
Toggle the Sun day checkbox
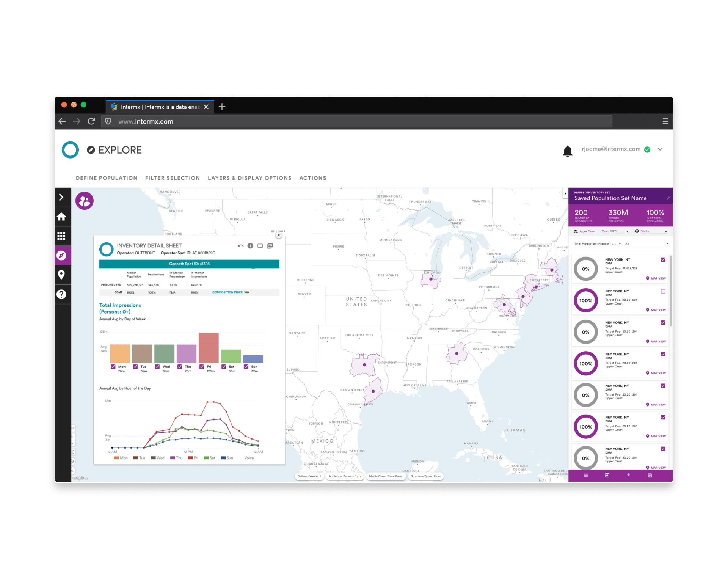[x=246, y=367]
